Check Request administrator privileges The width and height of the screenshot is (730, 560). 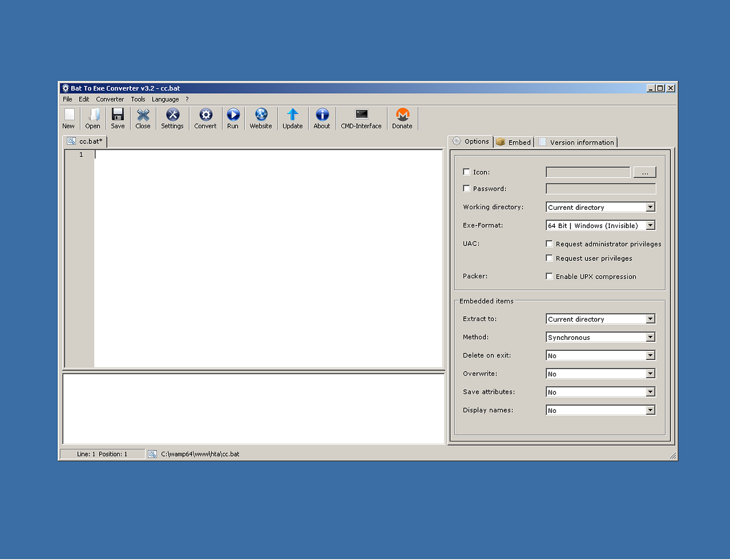pos(549,243)
